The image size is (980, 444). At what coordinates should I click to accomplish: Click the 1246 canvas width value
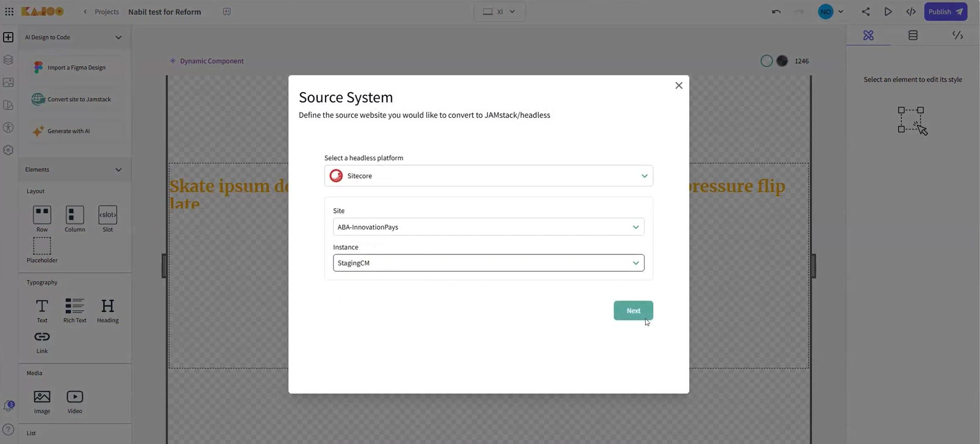point(802,61)
